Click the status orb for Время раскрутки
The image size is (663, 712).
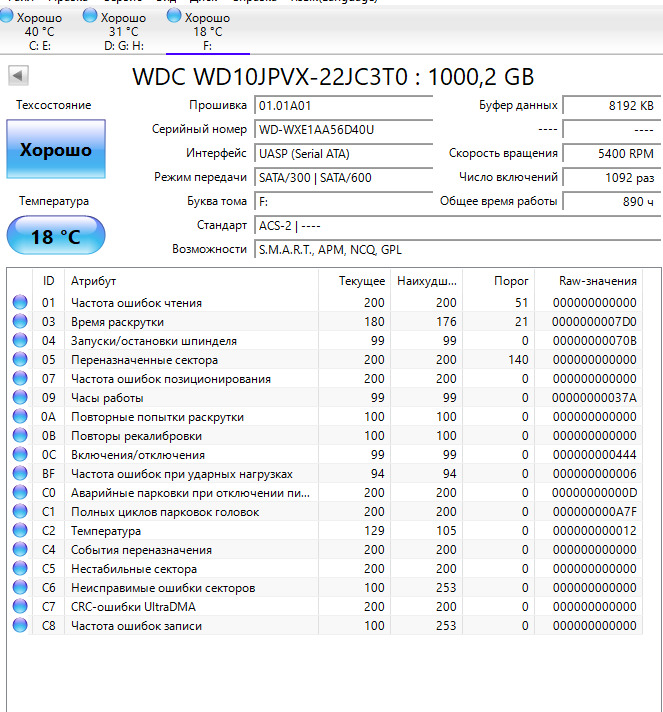click(x=20, y=322)
